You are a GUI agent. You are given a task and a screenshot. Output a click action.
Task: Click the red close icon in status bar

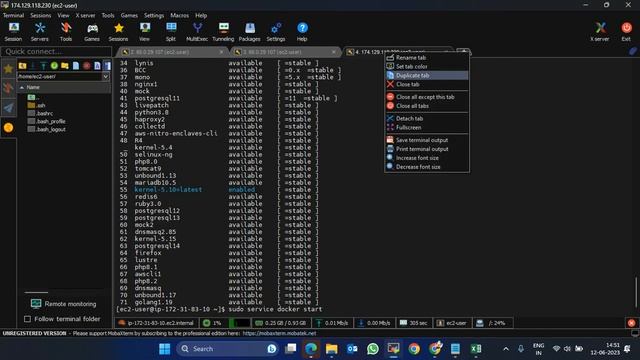(x=631, y=323)
